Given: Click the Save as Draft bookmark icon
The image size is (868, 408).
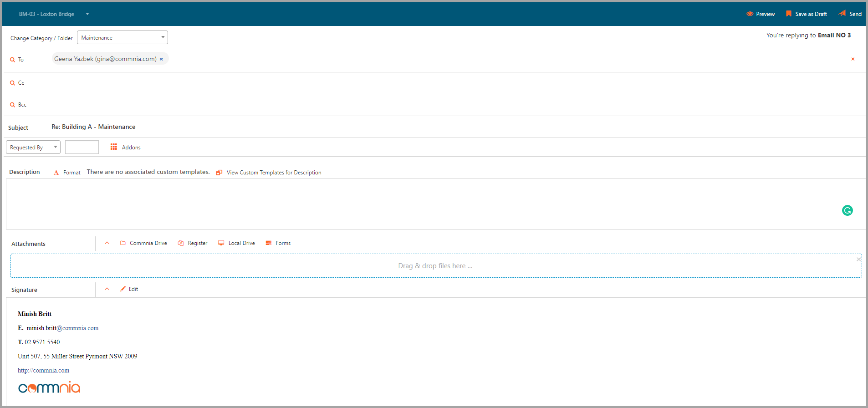Looking at the screenshot, I should (x=789, y=14).
